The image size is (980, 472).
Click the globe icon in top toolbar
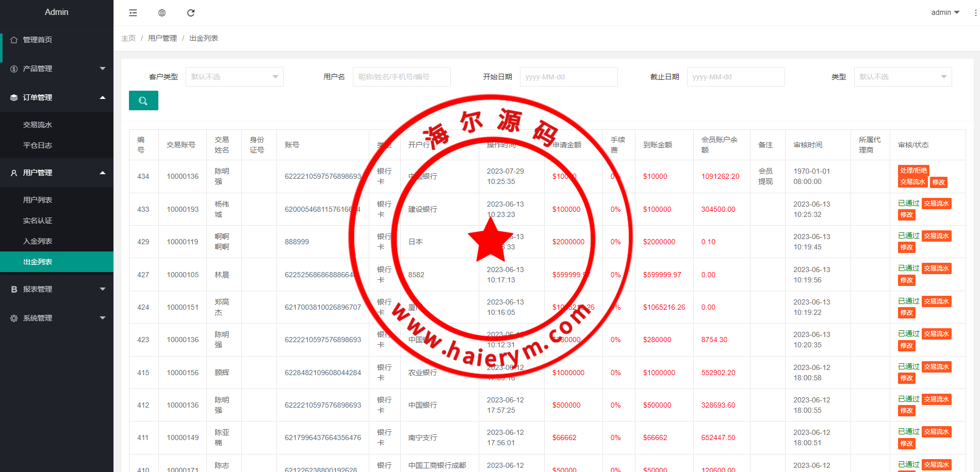click(x=162, y=13)
